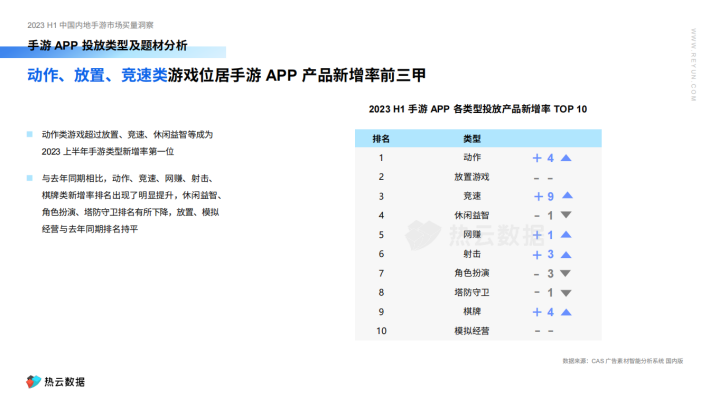Click the 热云数据 logo icon bottom left
This screenshot has height=399, width=710.
pos(33,381)
